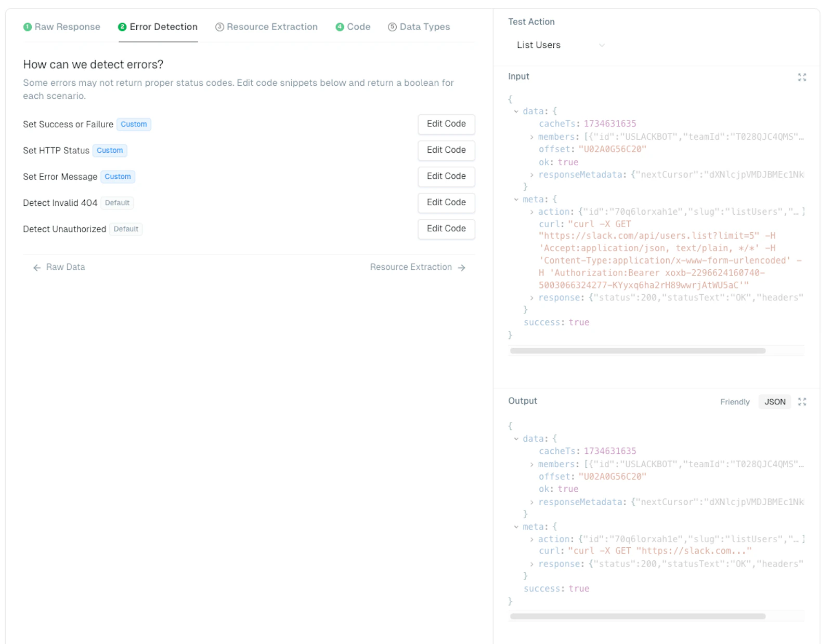Click the Custom badge next to Set Error Message
The height and width of the screenshot is (644, 832).
[118, 177]
